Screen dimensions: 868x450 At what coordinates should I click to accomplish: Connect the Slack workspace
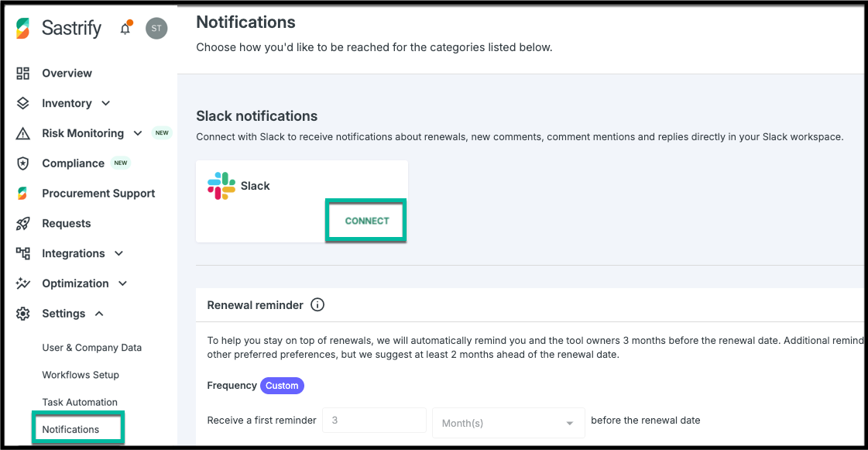367,221
